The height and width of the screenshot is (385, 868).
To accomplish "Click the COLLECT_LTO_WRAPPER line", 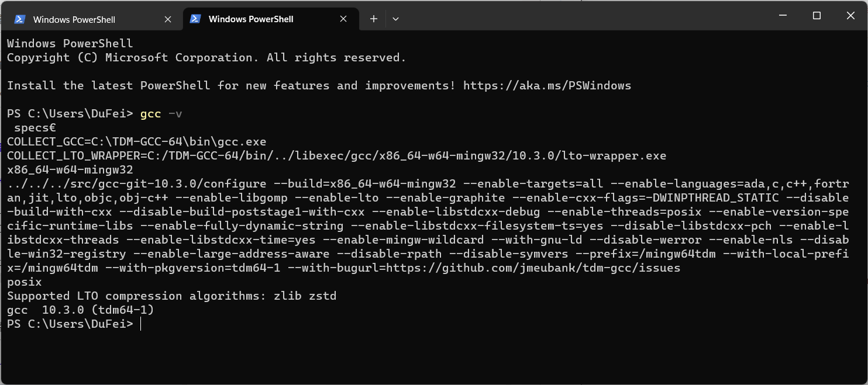I will click(336, 156).
